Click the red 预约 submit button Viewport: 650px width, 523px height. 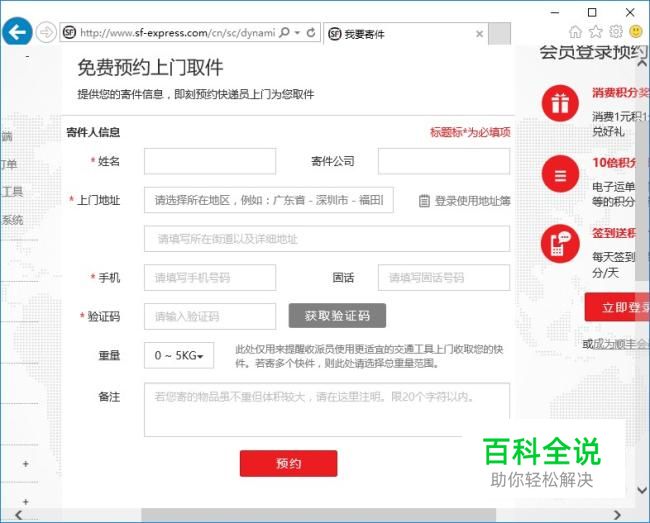coord(289,463)
